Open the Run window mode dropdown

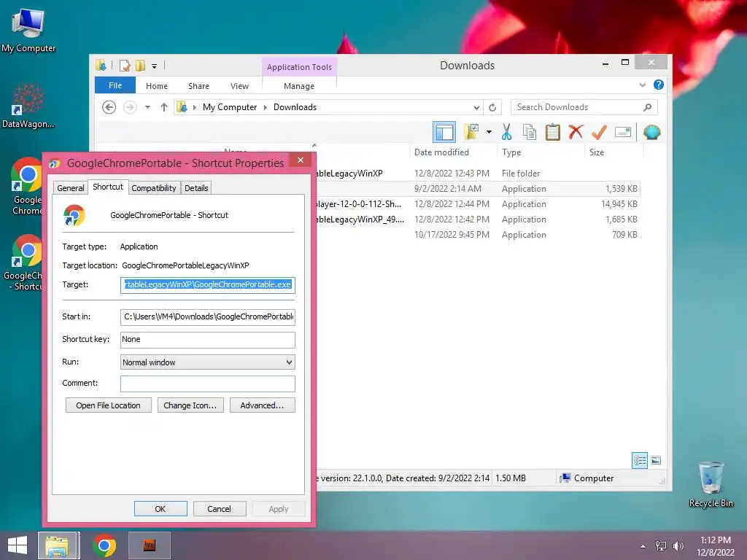tap(208, 362)
